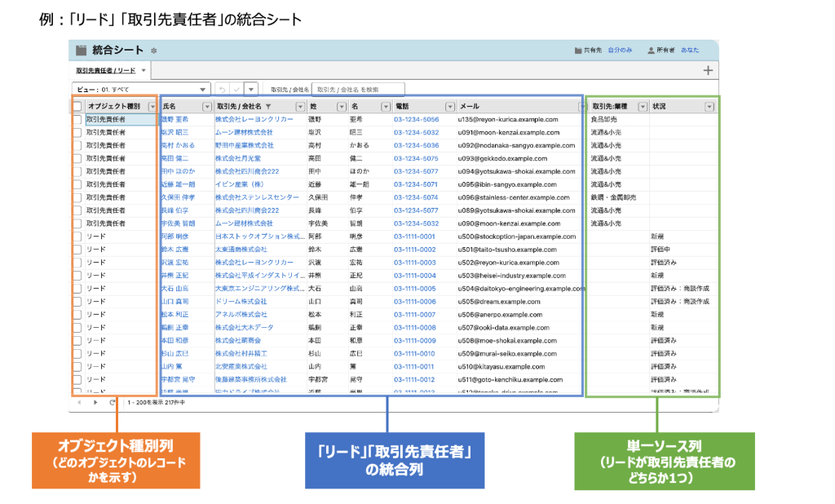Select the 取引先責任者 cell in the first row

tap(121, 119)
